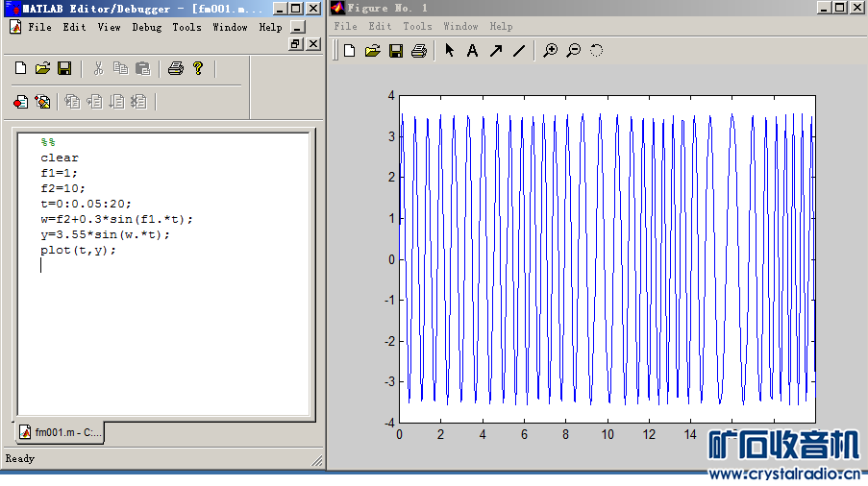The width and height of the screenshot is (868, 486).
Task: Expand the Figure window's File menu
Action: (345, 26)
